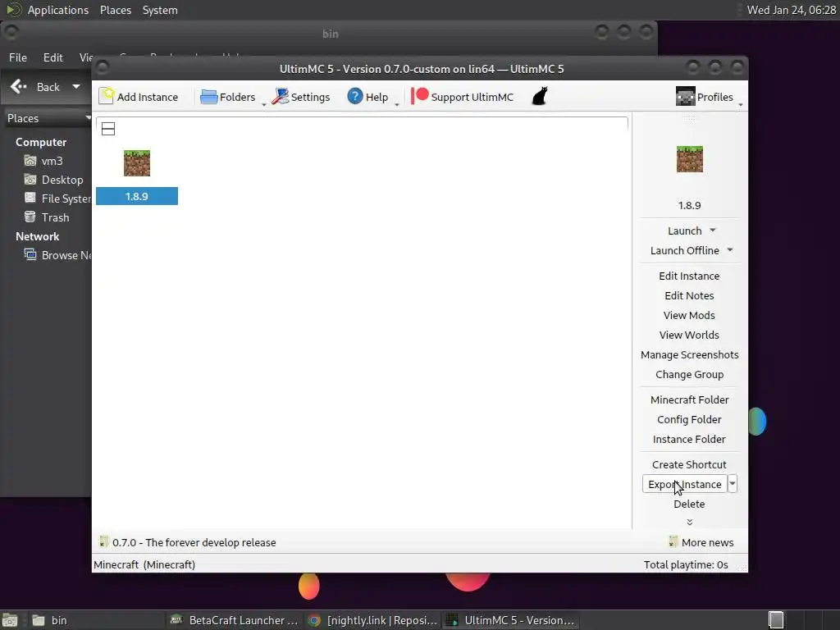Click the grass block icon in side panel
Screen dimensions: 840x630
click(689, 159)
